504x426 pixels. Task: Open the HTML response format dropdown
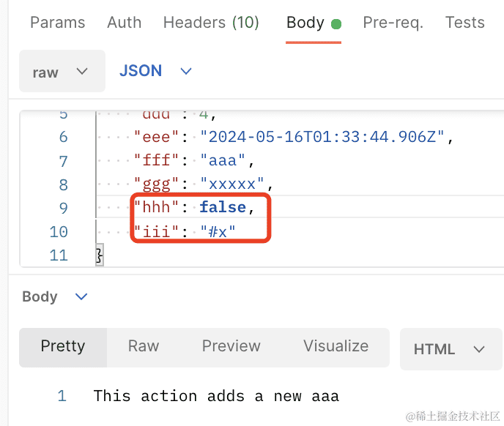(x=449, y=349)
